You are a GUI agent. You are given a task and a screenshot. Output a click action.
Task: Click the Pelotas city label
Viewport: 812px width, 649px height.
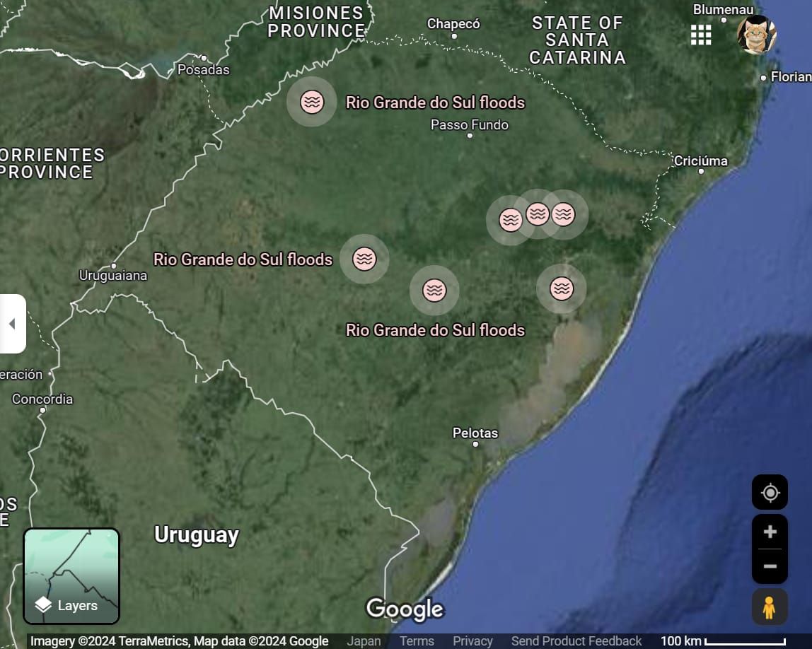475,433
